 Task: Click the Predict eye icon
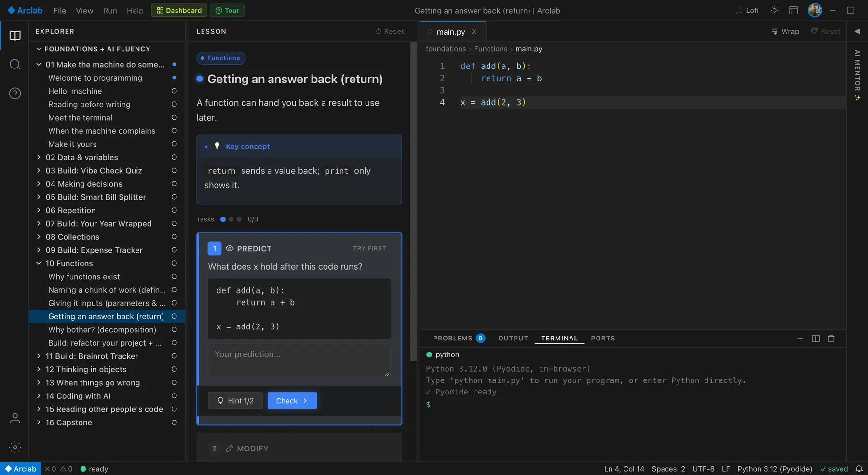tap(230, 248)
